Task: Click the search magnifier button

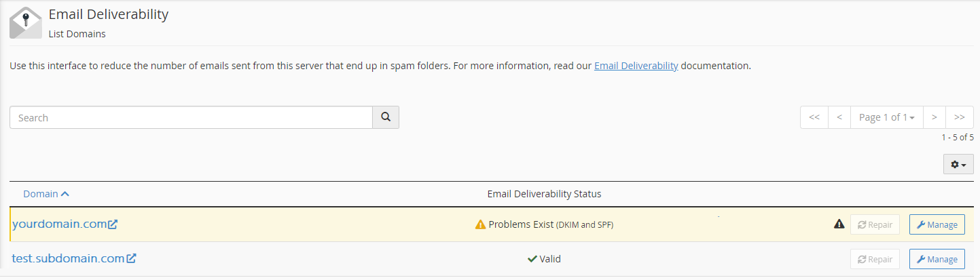Action: [386, 117]
